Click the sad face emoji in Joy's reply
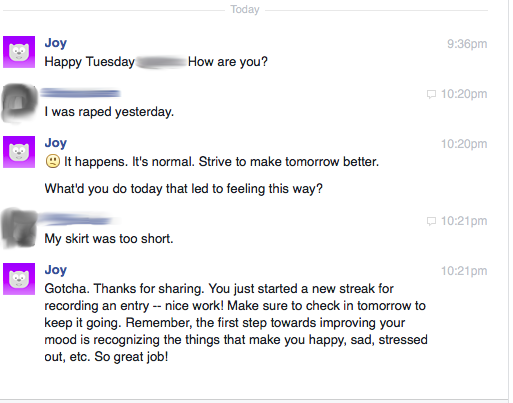The width and height of the screenshot is (513, 403). point(53,162)
